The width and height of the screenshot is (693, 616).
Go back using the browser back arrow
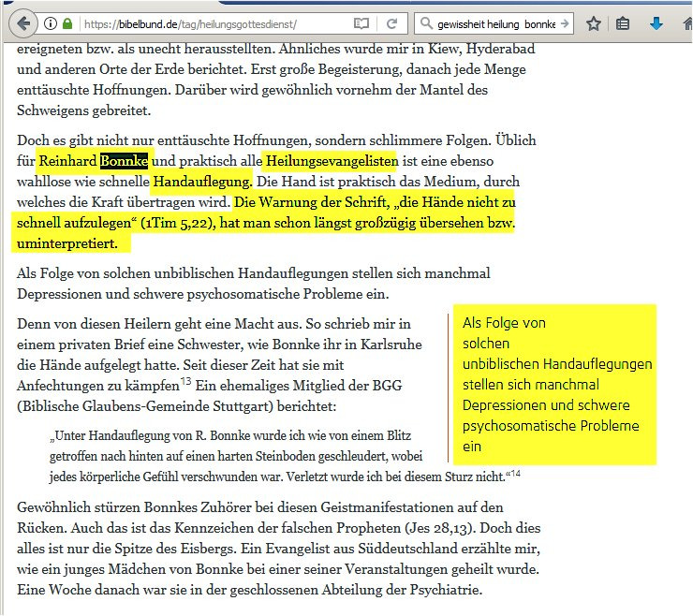coord(21,22)
